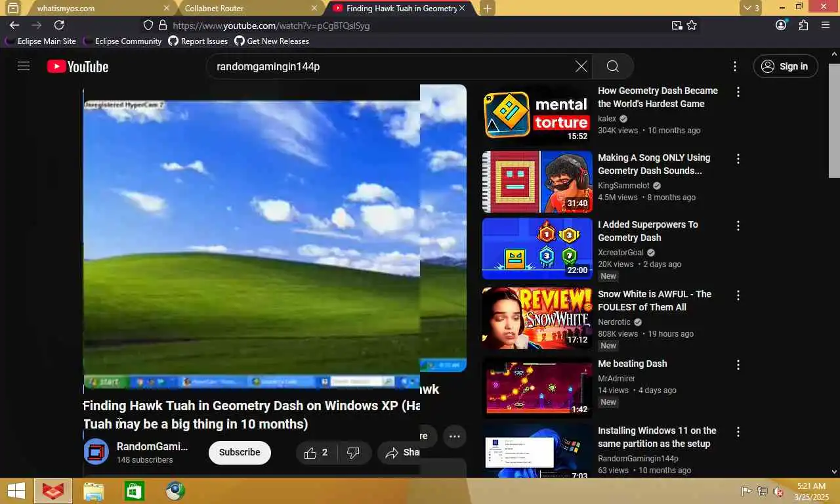Subscribe to the RandomGamingin144p channel
This screenshot has width=840, height=504.
tap(240, 452)
